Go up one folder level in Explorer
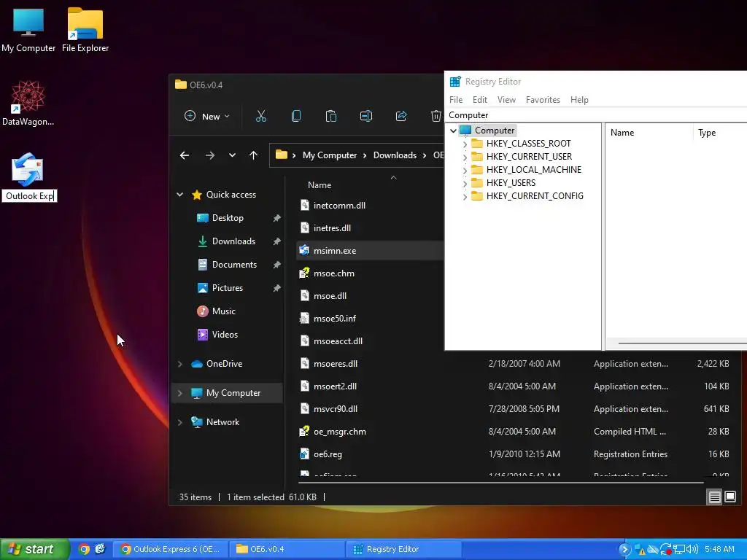 (x=253, y=155)
